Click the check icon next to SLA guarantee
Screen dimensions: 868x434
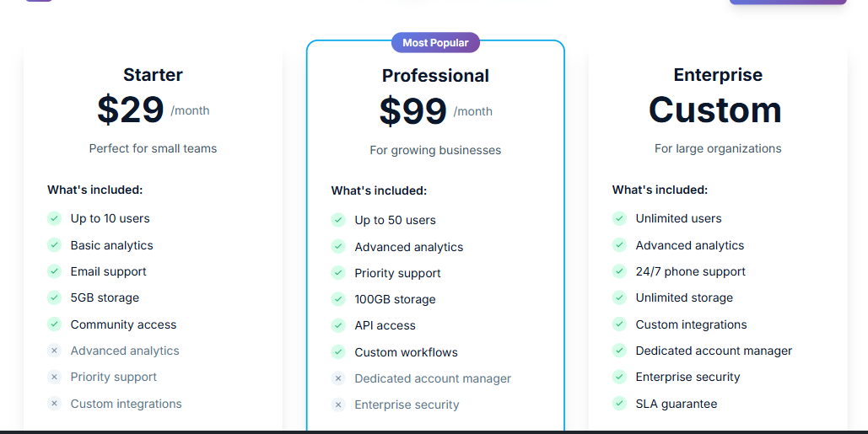point(619,404)
